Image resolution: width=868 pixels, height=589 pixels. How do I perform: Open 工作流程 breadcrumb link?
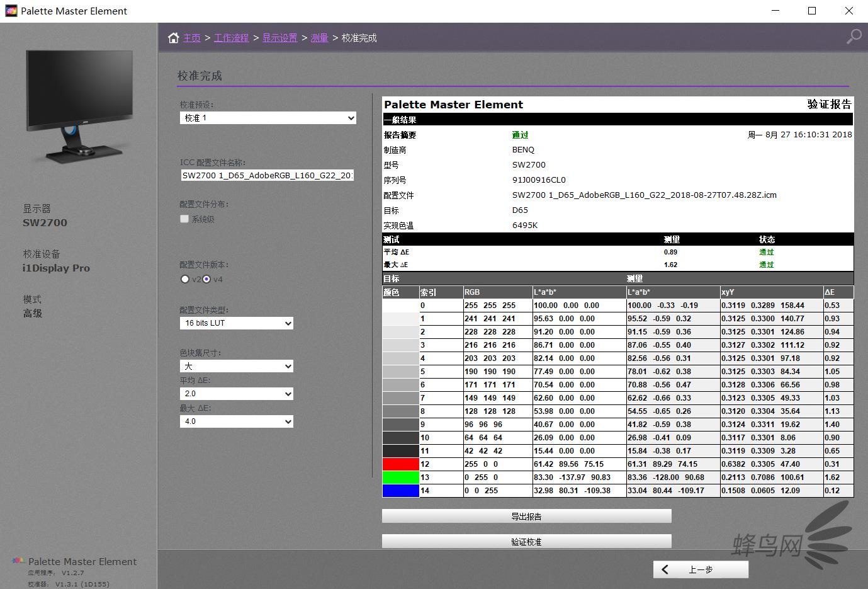(231, 38)
